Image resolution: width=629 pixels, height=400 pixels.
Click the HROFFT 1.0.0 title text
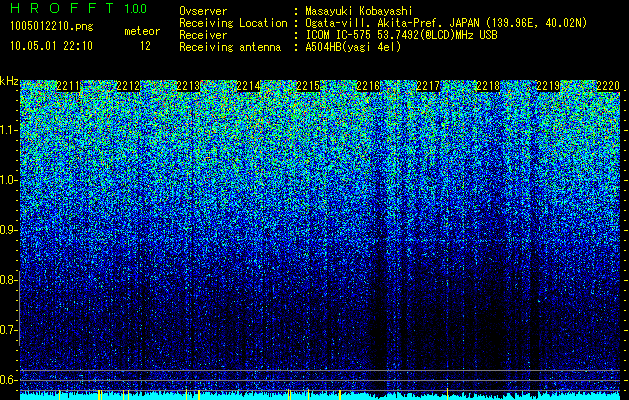pos(79,8)
